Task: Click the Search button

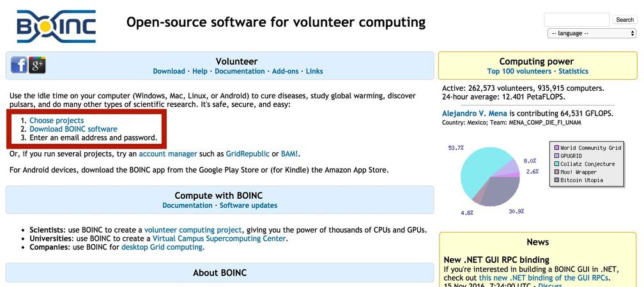Action: pos(625,20)
